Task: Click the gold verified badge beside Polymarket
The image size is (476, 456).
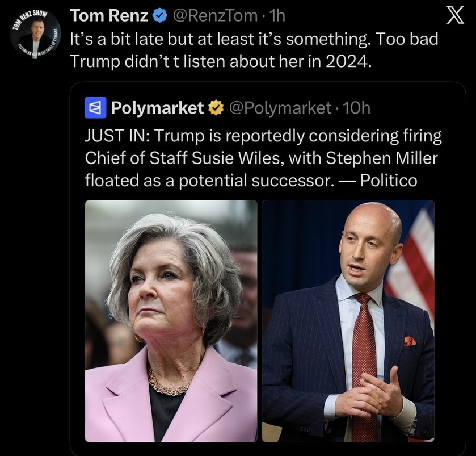Action: 216,108
